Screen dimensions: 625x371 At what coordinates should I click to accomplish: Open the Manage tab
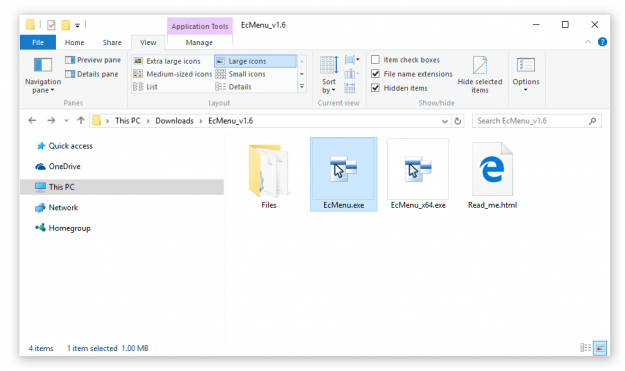coord(199,42)
